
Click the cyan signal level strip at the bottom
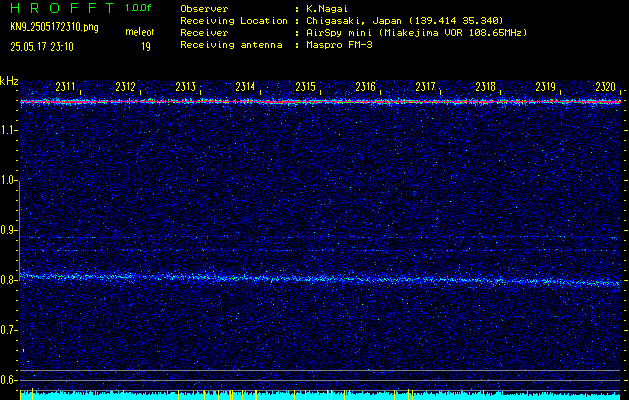tap(320, 396)
